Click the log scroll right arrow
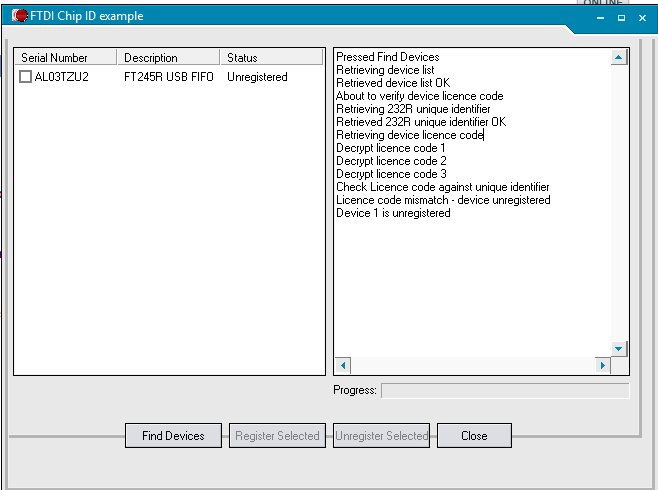This screenshot has width=658, height=490. [603, 365]
